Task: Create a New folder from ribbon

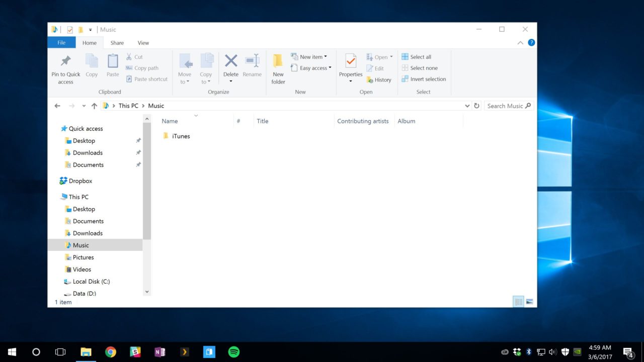Action: pyautogui.click(x=278, y=69)
